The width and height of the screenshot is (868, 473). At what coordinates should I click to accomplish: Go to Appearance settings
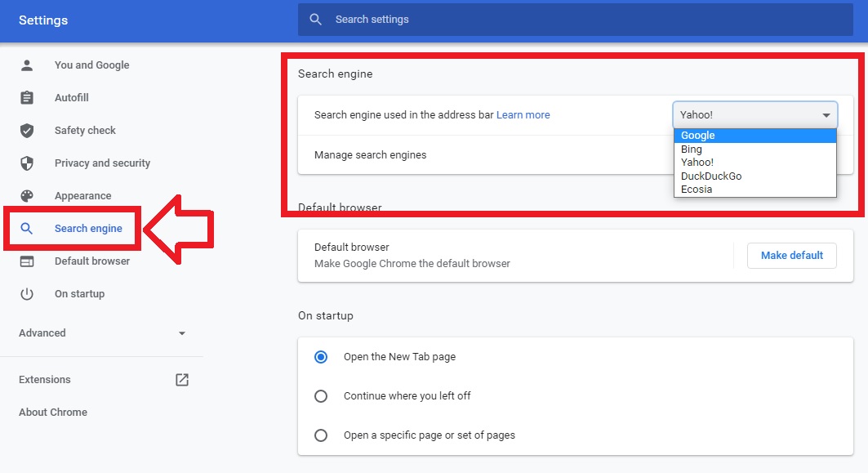click(83, 196)
